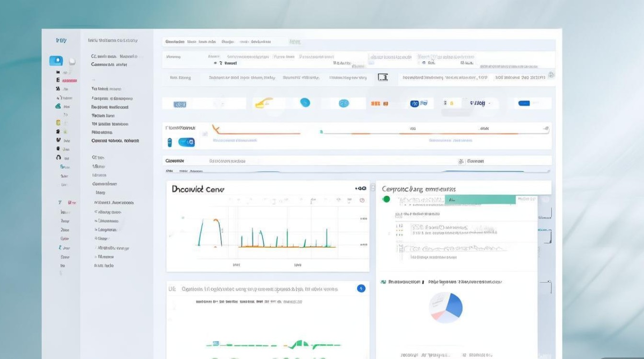The height and width of the screenshot is (359, 644).
Task: Toggle the blue pill switch at the right end of the icon strip
Action: pyautogui.click(x=524, y=103)
